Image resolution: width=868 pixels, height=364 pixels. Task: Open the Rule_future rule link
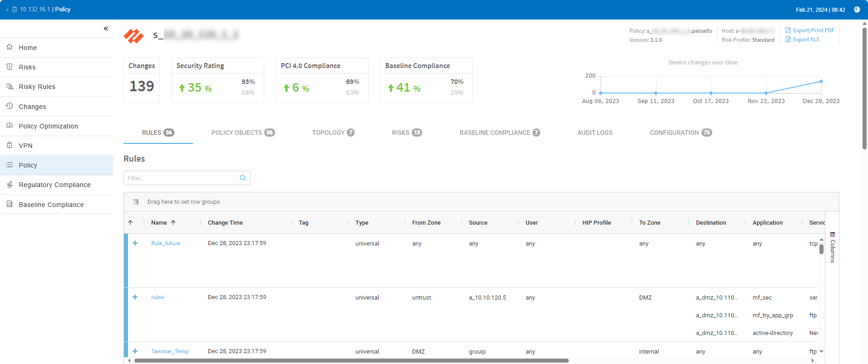click(x=165, y=243)
